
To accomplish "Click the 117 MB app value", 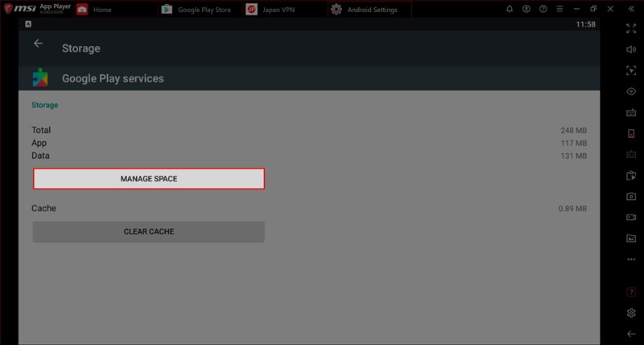I will point(574,143).
